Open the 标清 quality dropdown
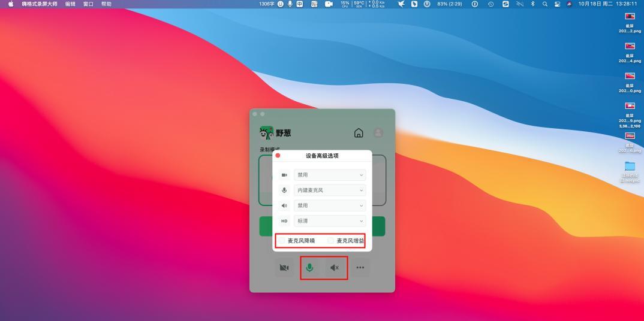This screenshot has width=644, height=321. (x=330, y=221)
